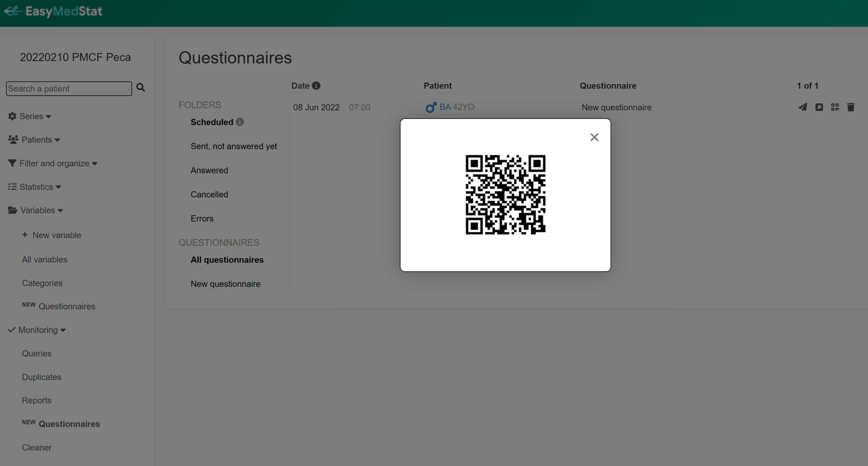Image resolution: width=868 pixels, height=466 pixels.
Task: Close the QR code popup
Action: click(x=594, y=137)
